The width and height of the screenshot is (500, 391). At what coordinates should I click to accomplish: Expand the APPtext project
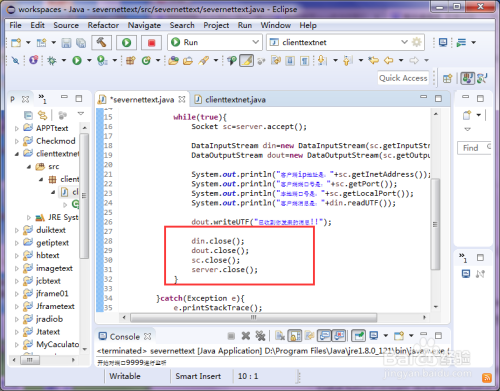(17, 128)
